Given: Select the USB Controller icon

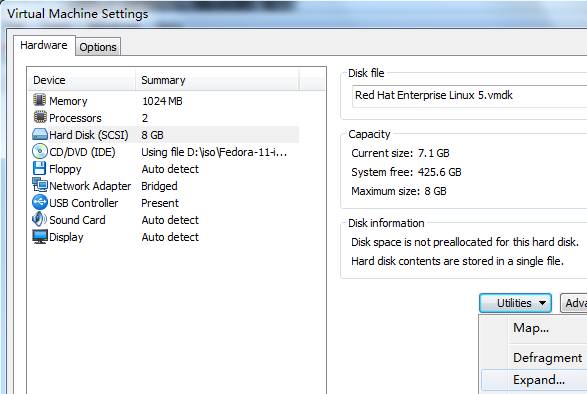Looking at the screenshot, I should click(x=40, y=202).
